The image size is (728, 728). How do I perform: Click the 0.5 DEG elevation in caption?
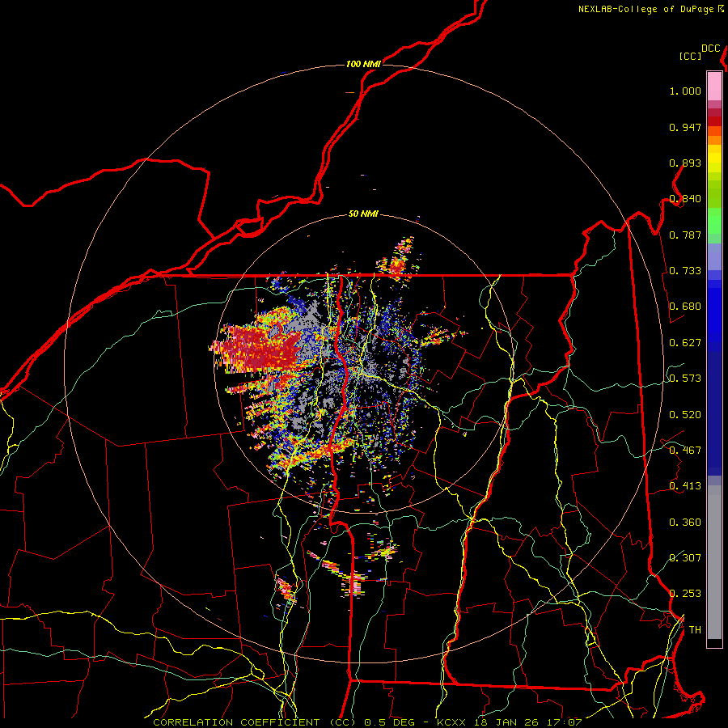click(x=388, y=722)
